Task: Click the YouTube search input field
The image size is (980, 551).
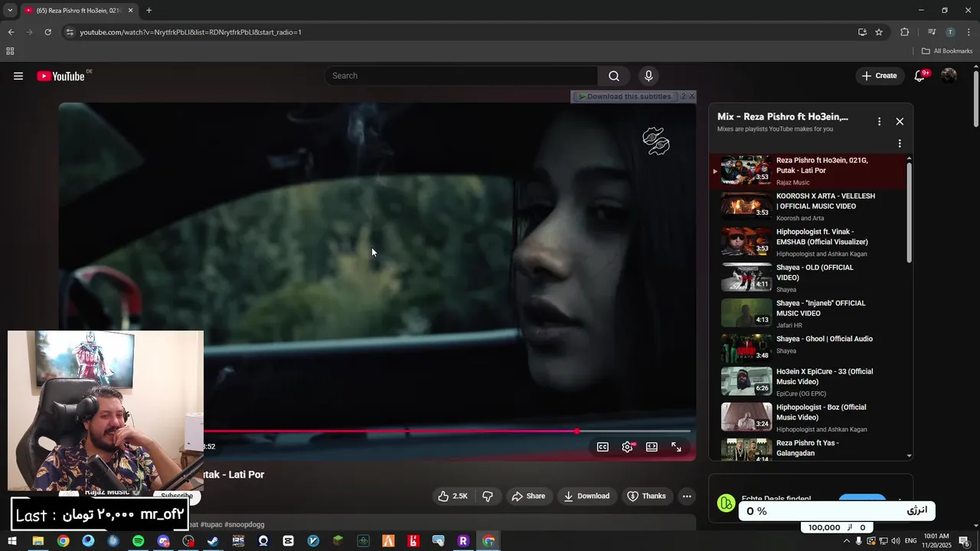Action: point(461,76)
